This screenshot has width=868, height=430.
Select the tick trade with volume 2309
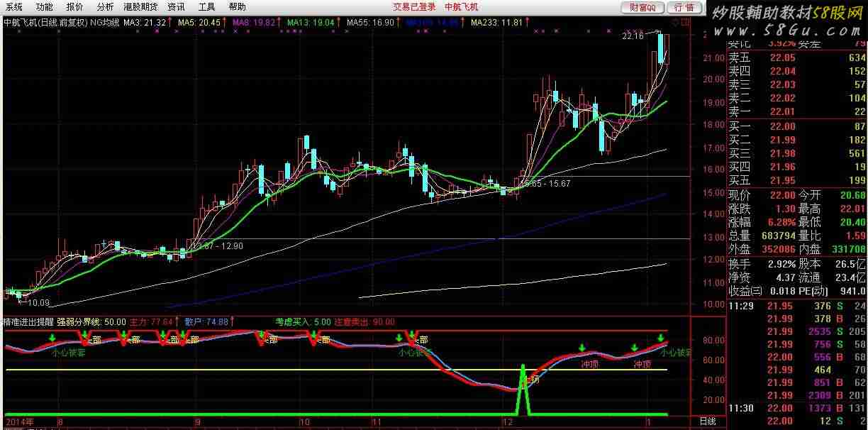797,395
